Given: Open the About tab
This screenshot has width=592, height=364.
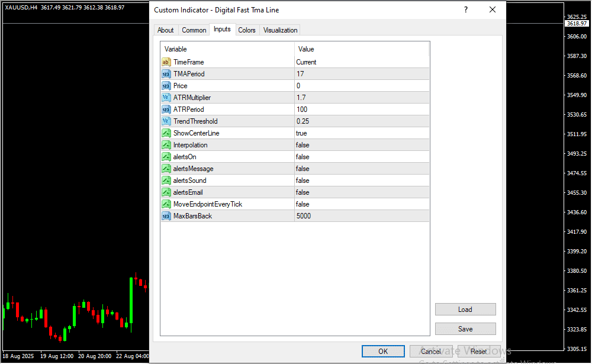Looking at the screenshot, I should tap(165, 30).
